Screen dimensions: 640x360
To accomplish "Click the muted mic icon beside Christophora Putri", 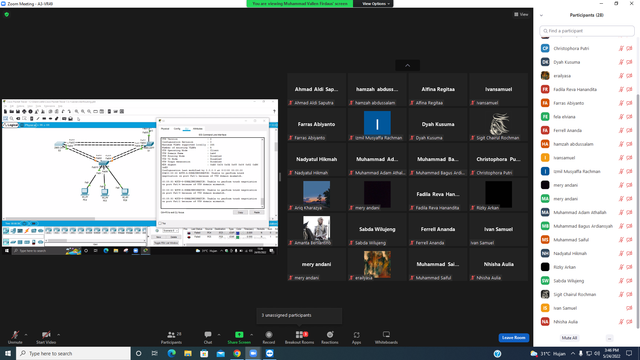I will click(621, 48).
